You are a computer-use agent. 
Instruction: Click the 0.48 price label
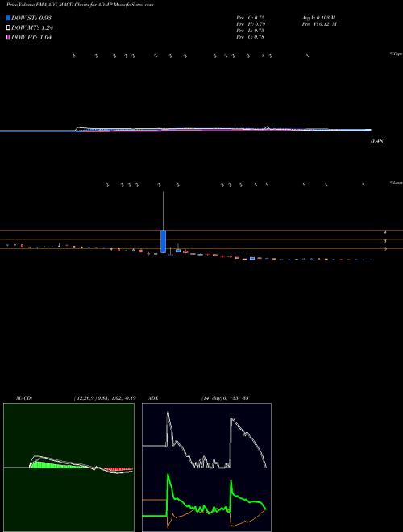(x=377, y=141)
